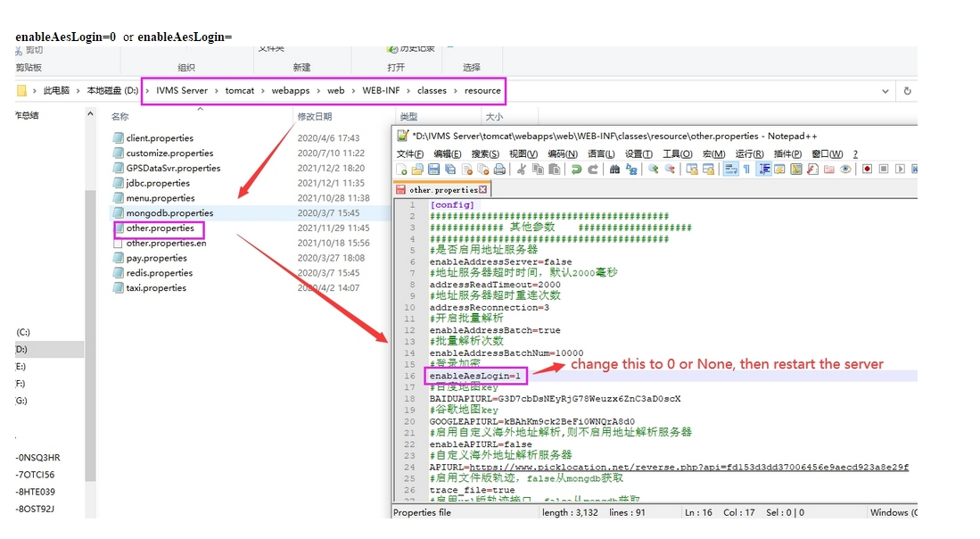Toggle the word wrap toolbar button

(730, 170)
